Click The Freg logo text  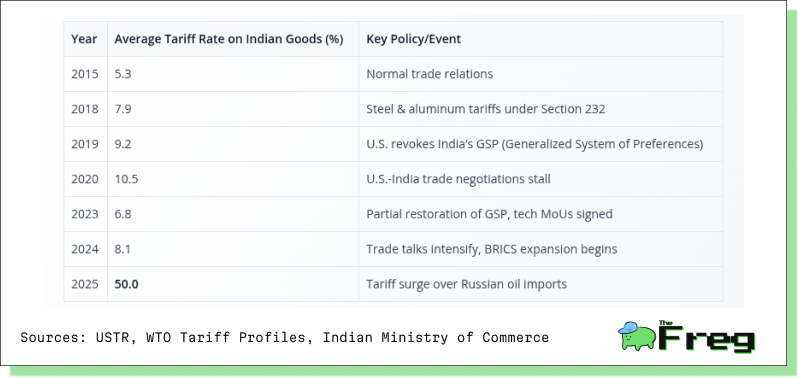coord(706,336)
